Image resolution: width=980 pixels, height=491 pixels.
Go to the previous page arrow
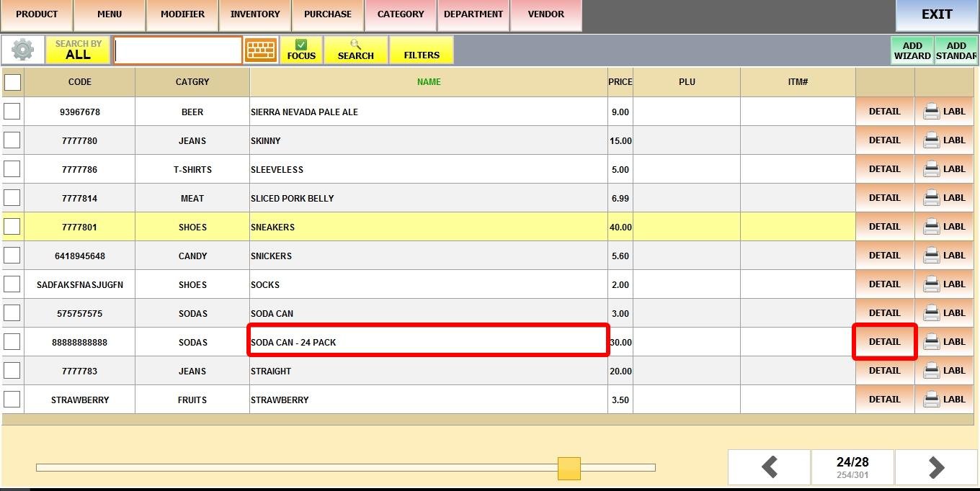[x=769, y=468]
